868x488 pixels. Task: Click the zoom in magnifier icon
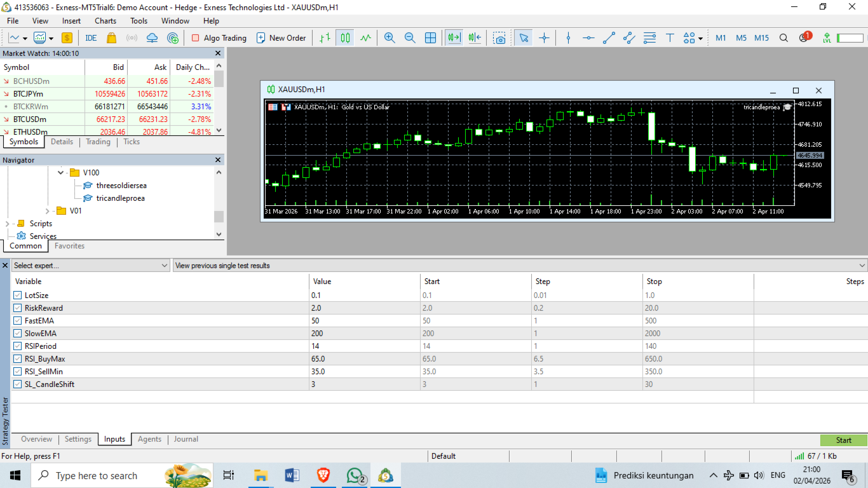point(390,38)
